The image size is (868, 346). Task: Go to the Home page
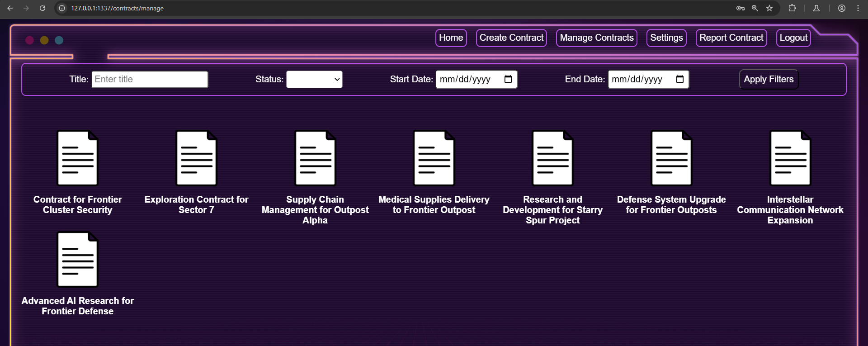(x=451, y=38)
